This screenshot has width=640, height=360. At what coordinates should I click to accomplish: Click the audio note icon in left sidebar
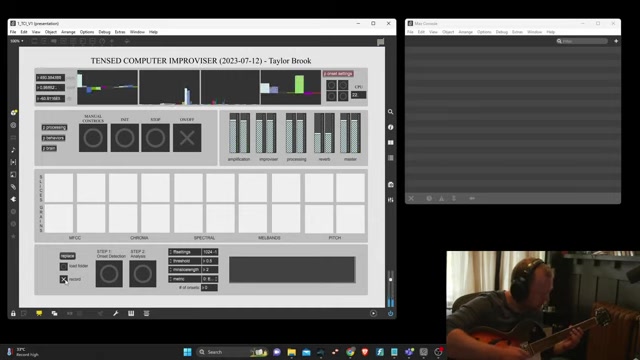click(13, 150)
